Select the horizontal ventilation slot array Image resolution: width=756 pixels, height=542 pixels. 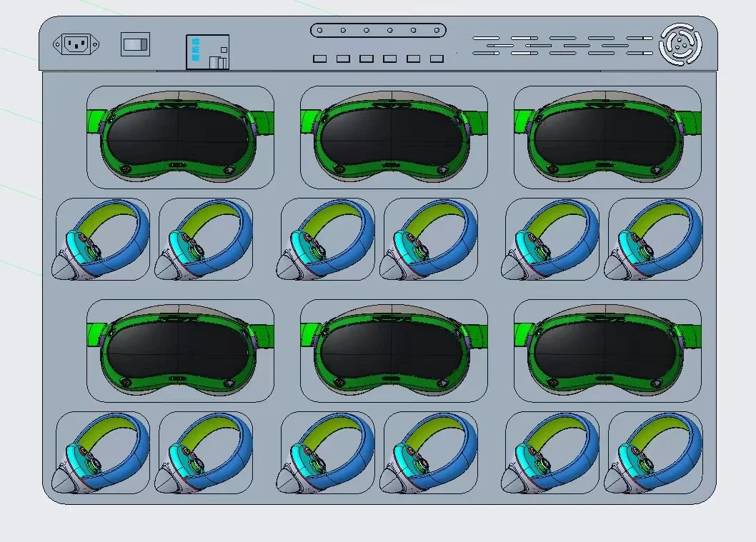[x=562, y=45]
